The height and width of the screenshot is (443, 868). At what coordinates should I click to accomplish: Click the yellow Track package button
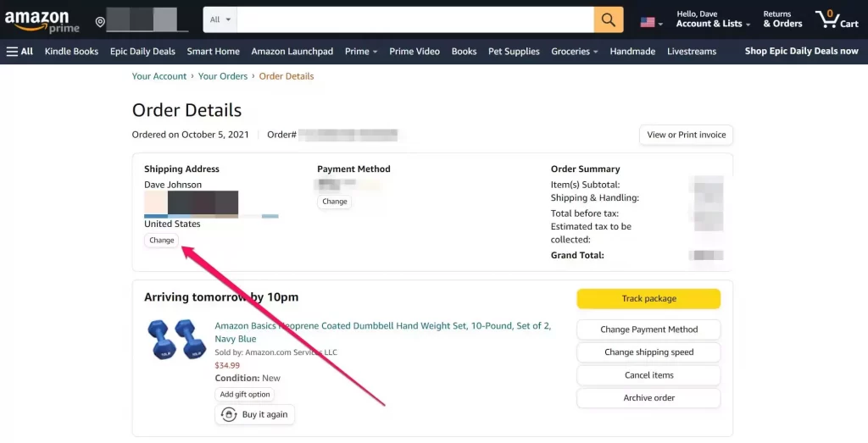[648, 299]
